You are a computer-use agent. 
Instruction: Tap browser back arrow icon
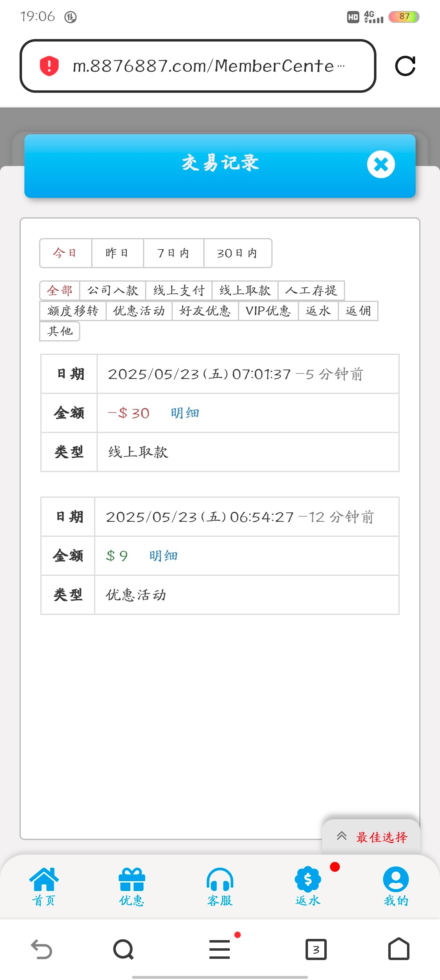(42, 949)
